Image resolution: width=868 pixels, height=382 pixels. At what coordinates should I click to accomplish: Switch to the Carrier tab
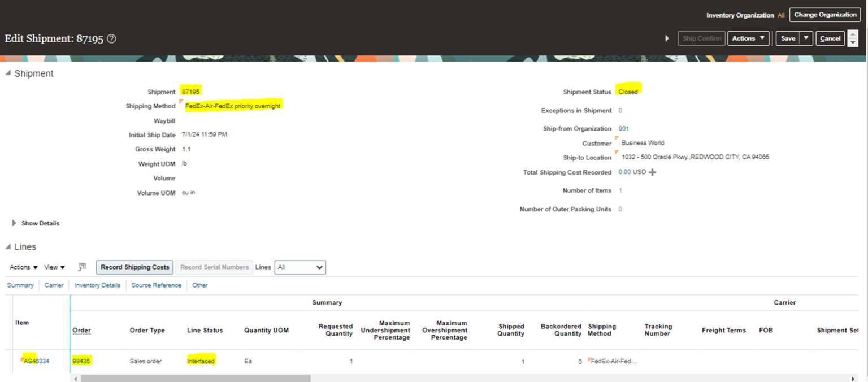[54, 285]
